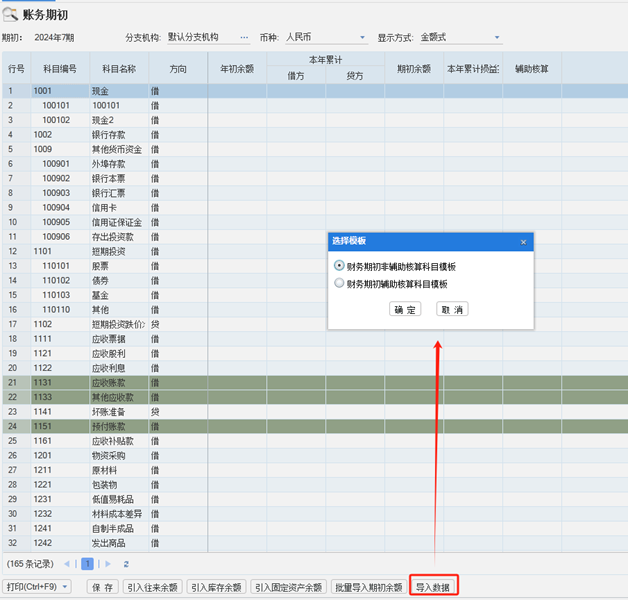Screen dimensions: 628x600
Task: Open the 分支机构 ellipsis lookup button
Action: 244,38
